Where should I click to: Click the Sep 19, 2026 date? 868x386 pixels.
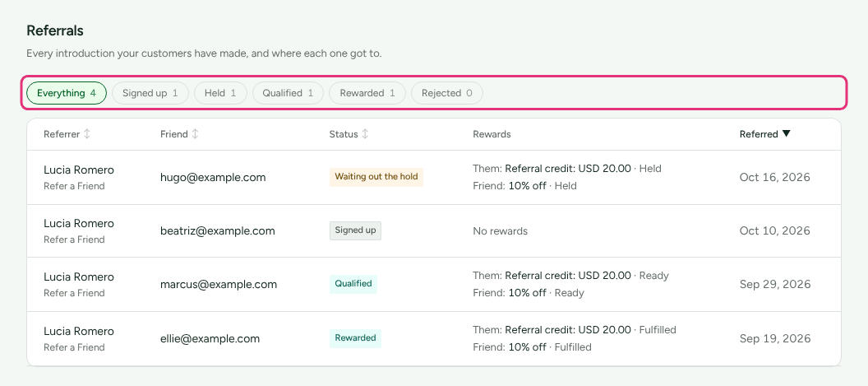(774, 338)
